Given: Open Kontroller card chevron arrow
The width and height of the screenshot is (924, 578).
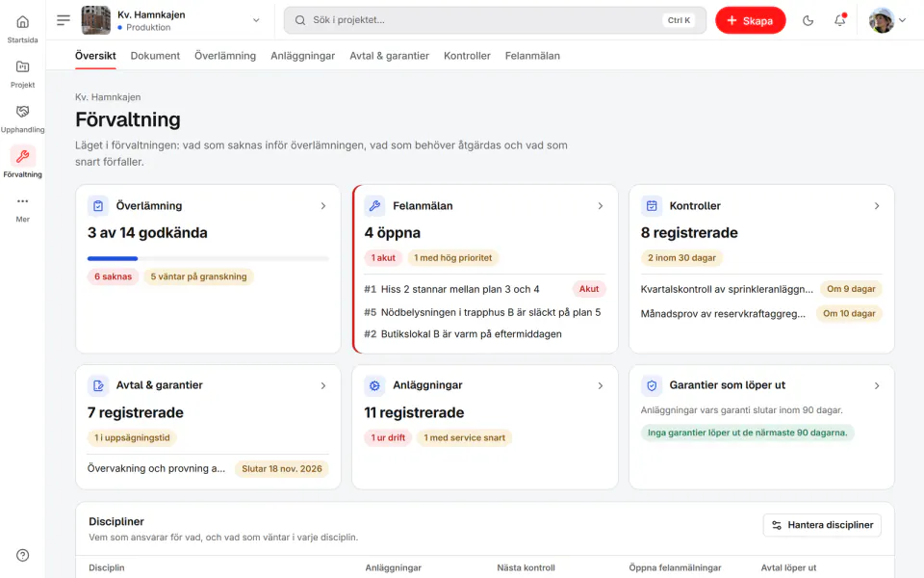Looking at the screenshot, I should (877, 206).
